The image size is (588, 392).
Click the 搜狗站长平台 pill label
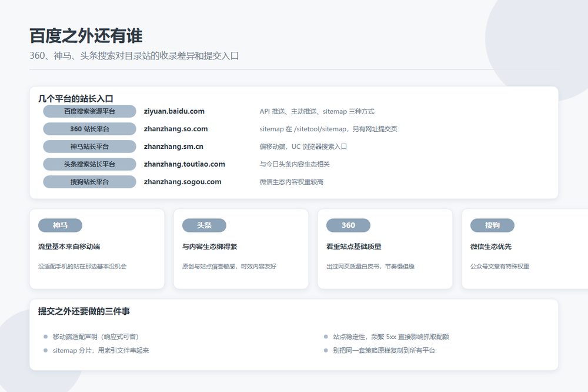[x=89, y=182]
